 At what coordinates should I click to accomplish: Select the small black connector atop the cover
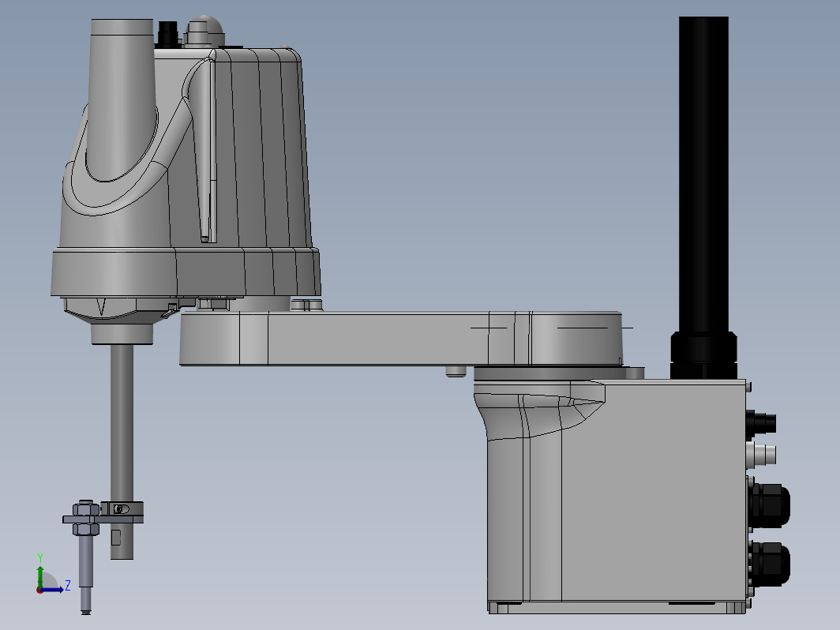pyautogui.click(x=167, y=34)
